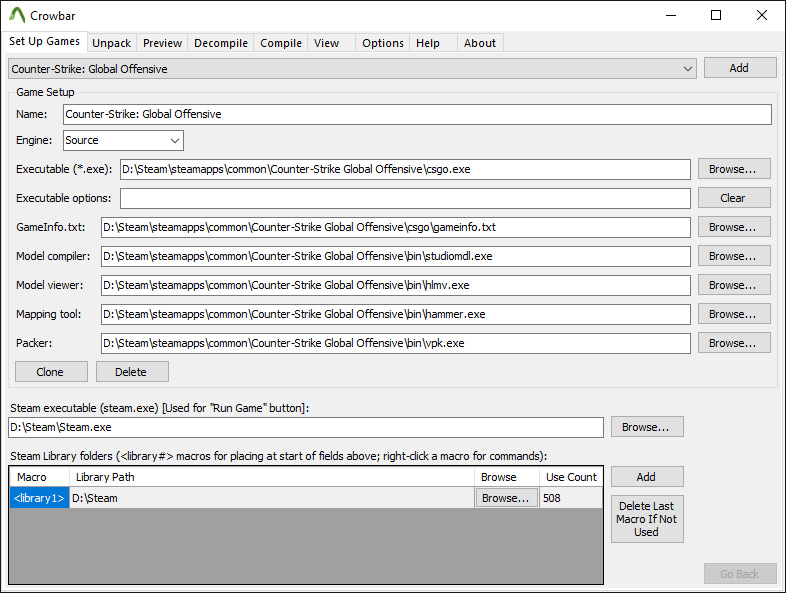Click the Model compiler path field

396,256
